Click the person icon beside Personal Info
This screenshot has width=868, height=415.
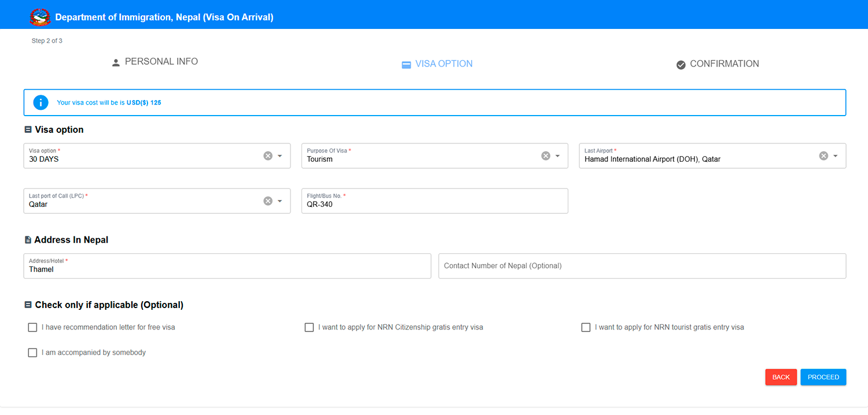[116, 62]
